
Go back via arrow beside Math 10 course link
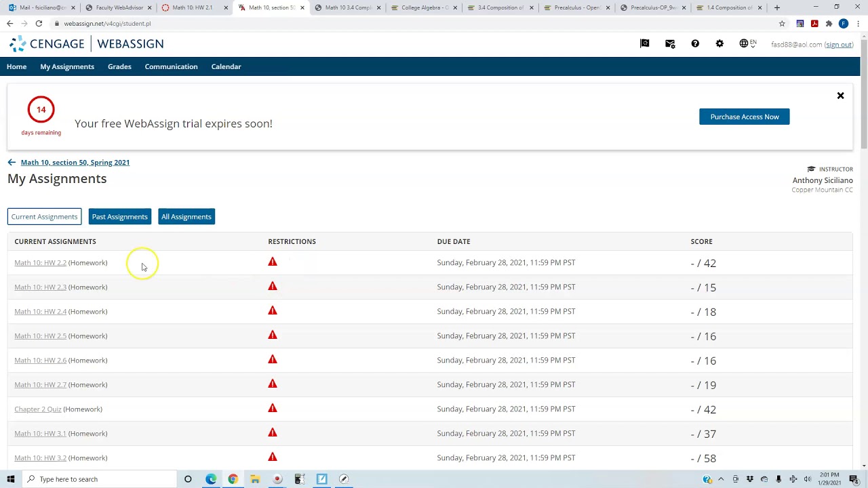pos(12,162)
